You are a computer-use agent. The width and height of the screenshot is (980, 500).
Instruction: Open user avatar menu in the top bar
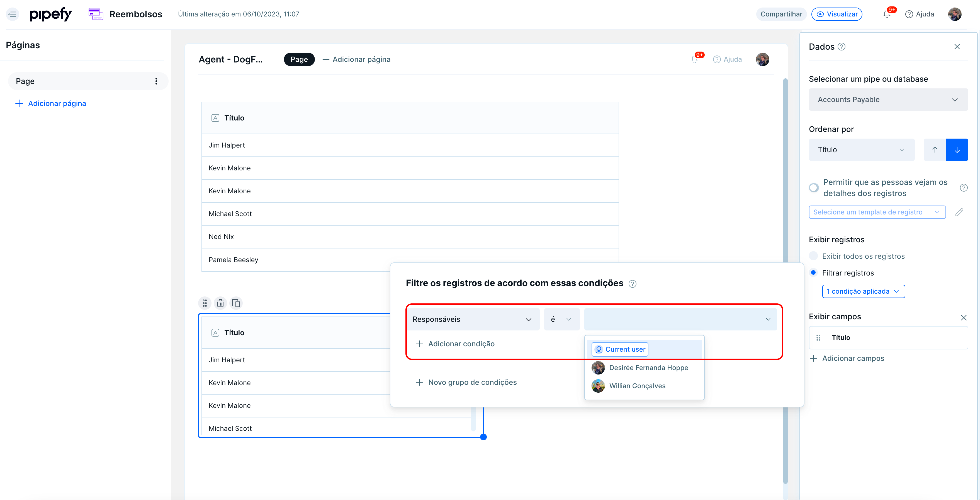pos(955,14)
